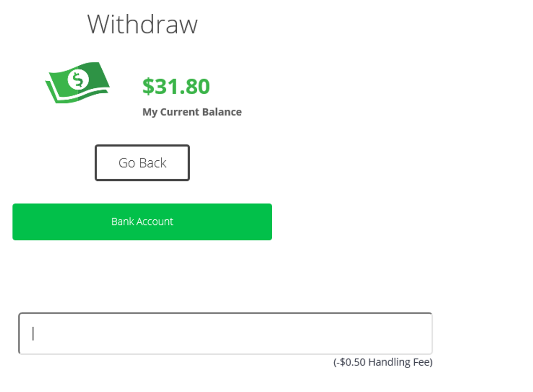Click the white circle on the bill icon
The image size is (533, 392).
point(78,80)
